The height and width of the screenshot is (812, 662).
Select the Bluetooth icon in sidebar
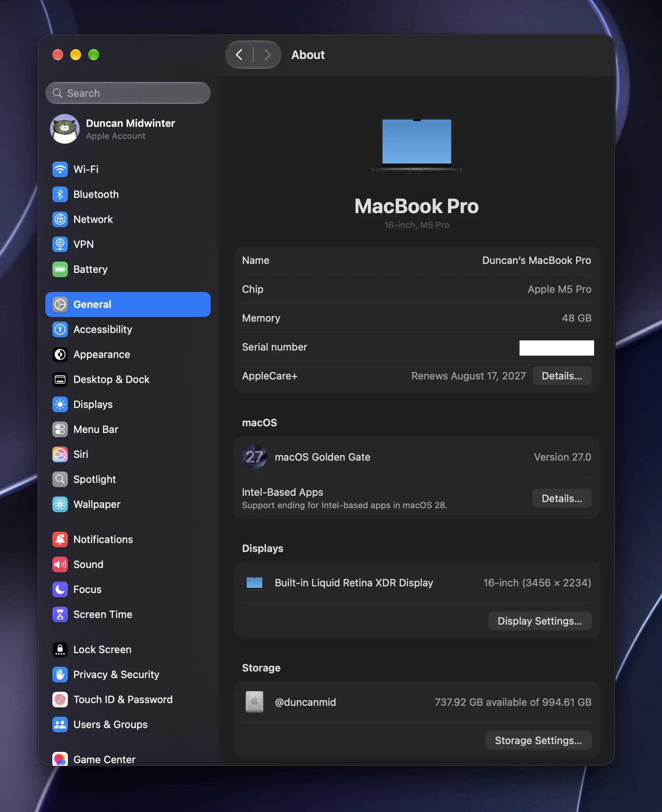60,194
